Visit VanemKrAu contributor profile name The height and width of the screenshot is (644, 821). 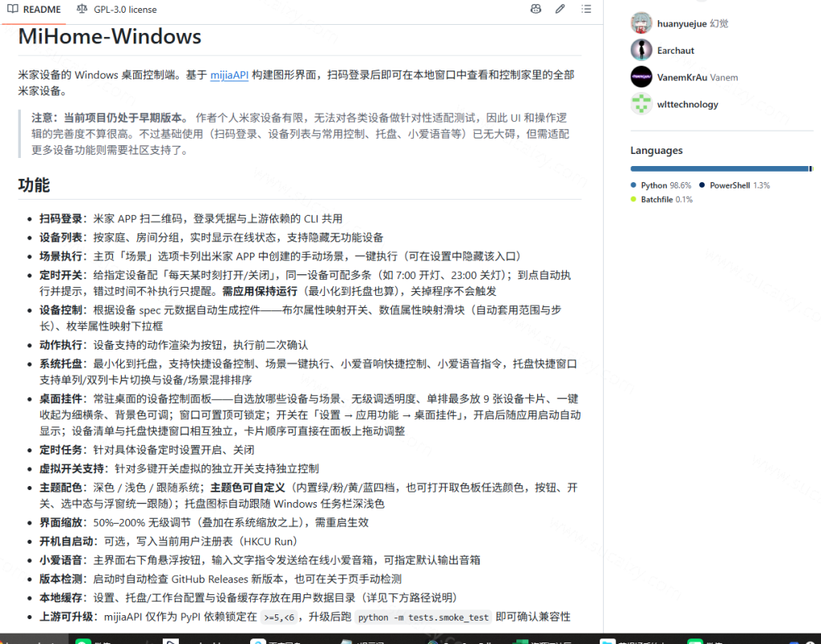point(681,78)
